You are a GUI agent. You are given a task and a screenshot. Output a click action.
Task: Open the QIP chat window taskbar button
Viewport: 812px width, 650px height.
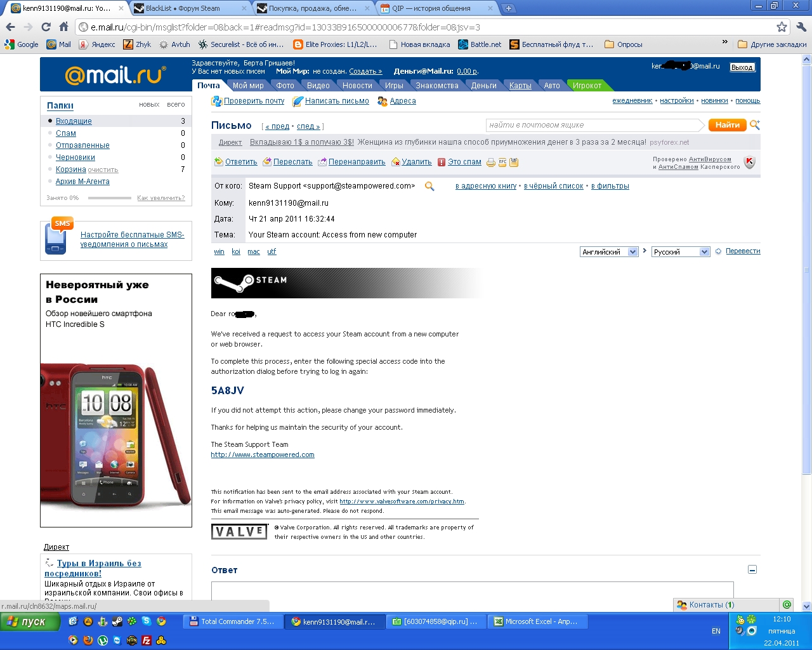click(436, 622)
